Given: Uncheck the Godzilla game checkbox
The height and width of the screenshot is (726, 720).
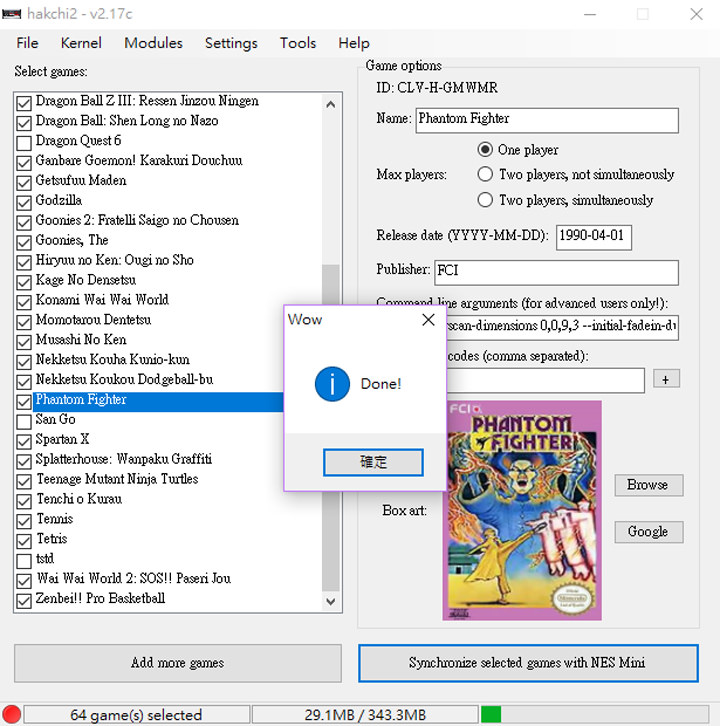Looking at the screenshot, I should pos(24,201).
